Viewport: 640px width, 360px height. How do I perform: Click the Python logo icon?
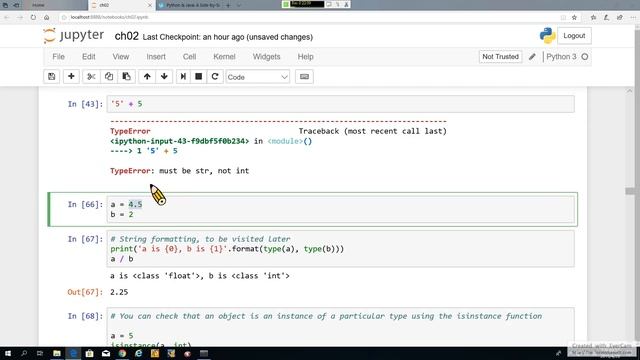point(547,36)
